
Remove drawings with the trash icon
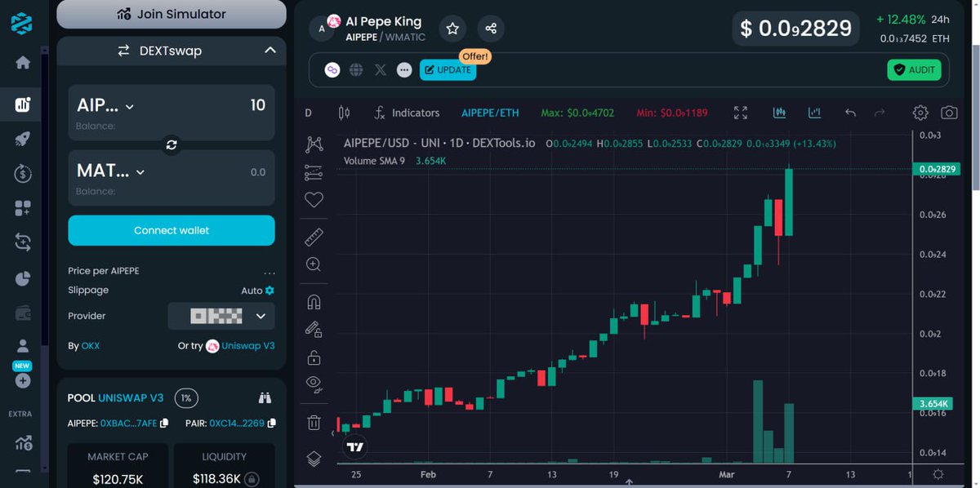tap(314, 421)
